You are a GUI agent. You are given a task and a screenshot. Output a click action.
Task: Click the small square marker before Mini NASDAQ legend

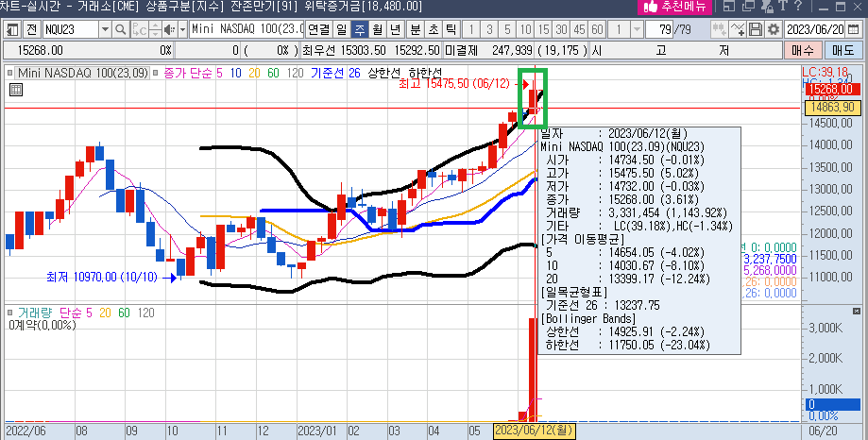[10, 73]
